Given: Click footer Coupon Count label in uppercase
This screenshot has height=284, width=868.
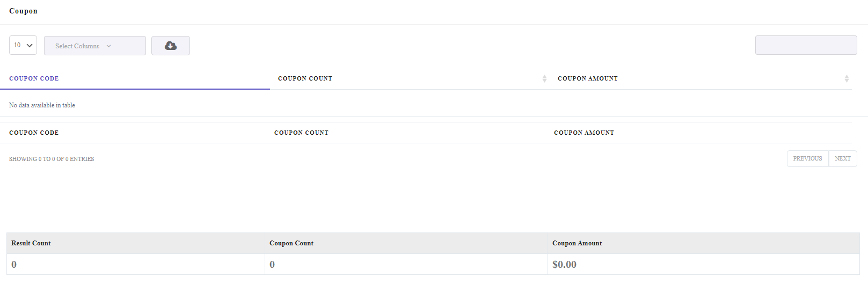Looking at the screenshot, I should [301, 133].
